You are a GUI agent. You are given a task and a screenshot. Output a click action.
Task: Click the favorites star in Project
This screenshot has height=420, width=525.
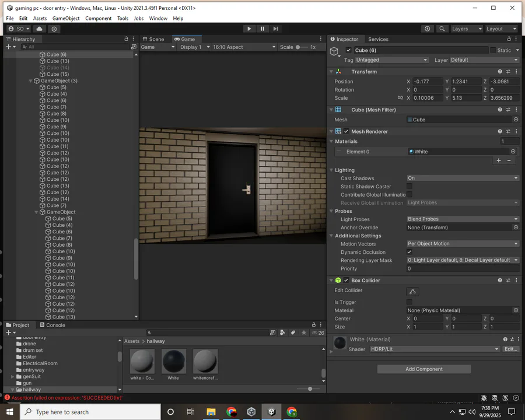(x=304, y=332)
